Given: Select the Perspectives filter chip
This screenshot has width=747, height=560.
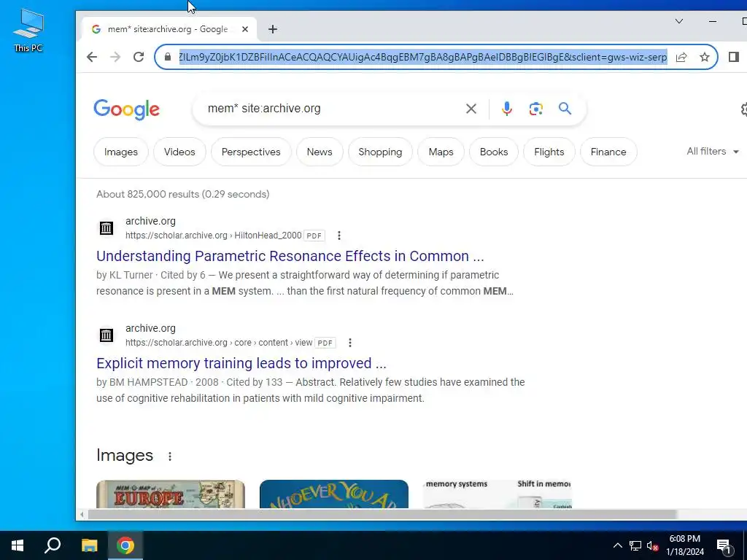Looking at the screenshot, I should pyautogui.click(x=251, y=152).
